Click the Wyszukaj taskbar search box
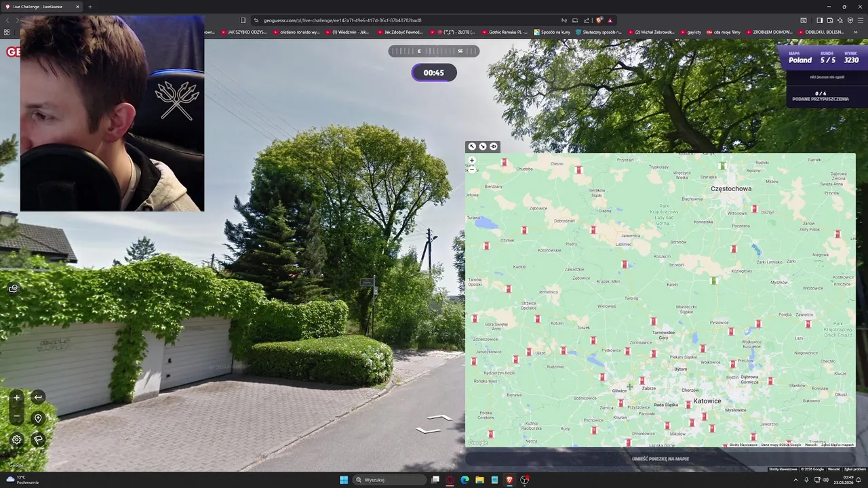Screen dimensions: 868x488 [390, 480]
